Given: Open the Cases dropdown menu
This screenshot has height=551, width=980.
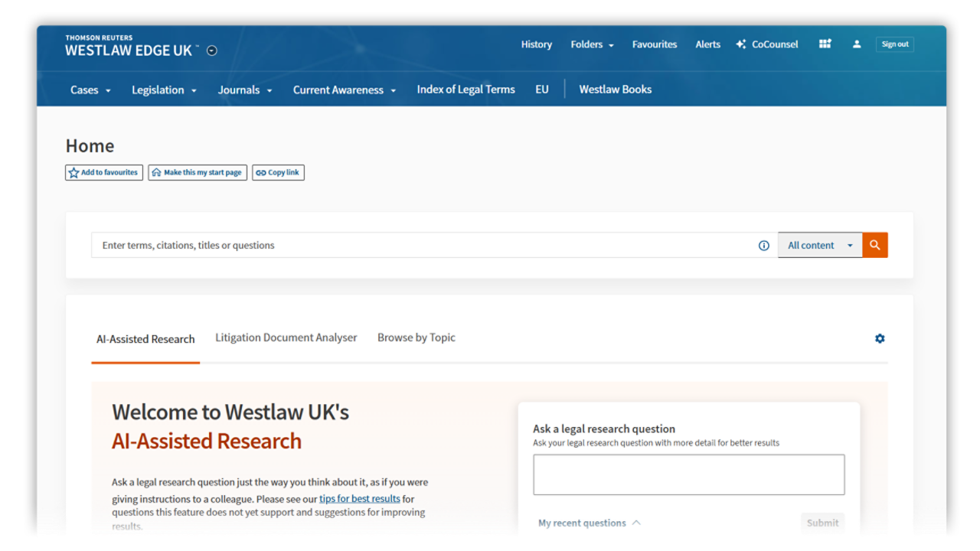Looking at the screenshot, I should [x=90, y=90].
